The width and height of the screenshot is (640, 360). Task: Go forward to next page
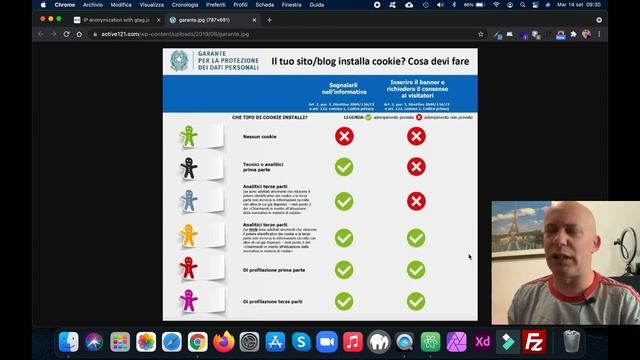tap(53, 34)
